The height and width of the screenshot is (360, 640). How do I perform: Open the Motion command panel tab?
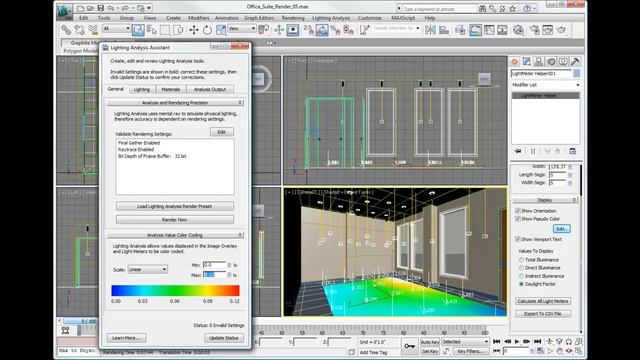point(551,62)
